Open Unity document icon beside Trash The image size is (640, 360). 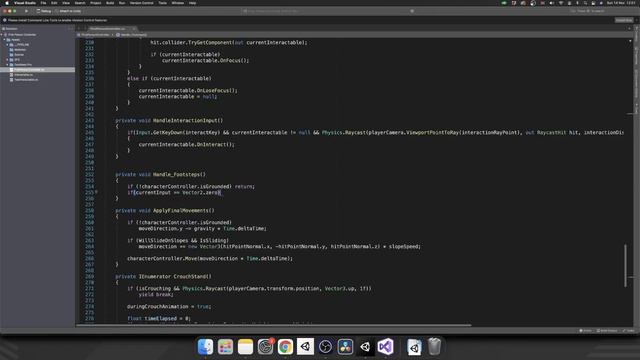click(414, 347)
